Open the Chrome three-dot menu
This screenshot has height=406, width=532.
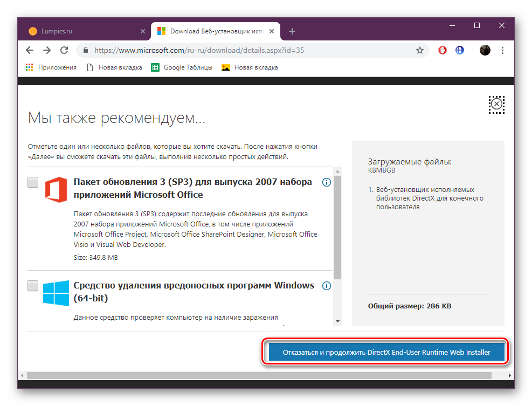pyautogui.click(x=502, y=50)
